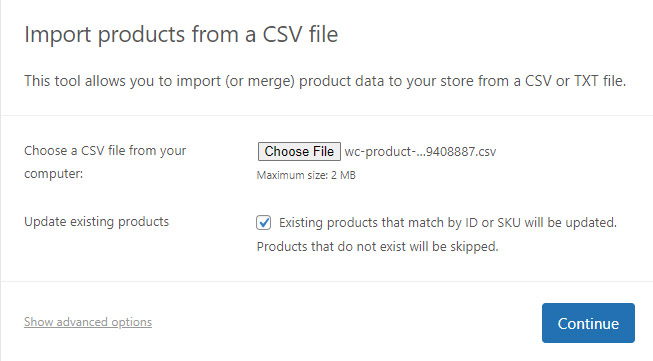Click the '(or merge)' text in the description
This screenshot has height=361, width=653.
point(260,81)
